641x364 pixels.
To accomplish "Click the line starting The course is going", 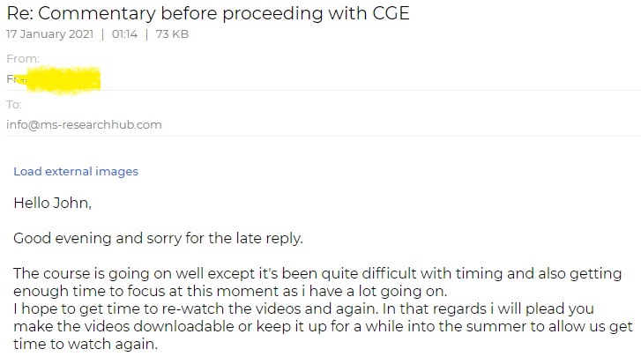I will (x=317, y=273).
